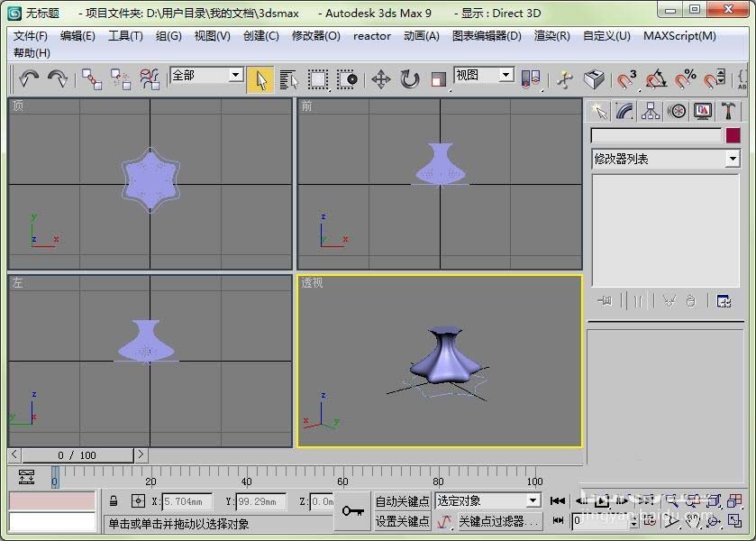Click the Select Object arrow tool

tap(260, 79)
